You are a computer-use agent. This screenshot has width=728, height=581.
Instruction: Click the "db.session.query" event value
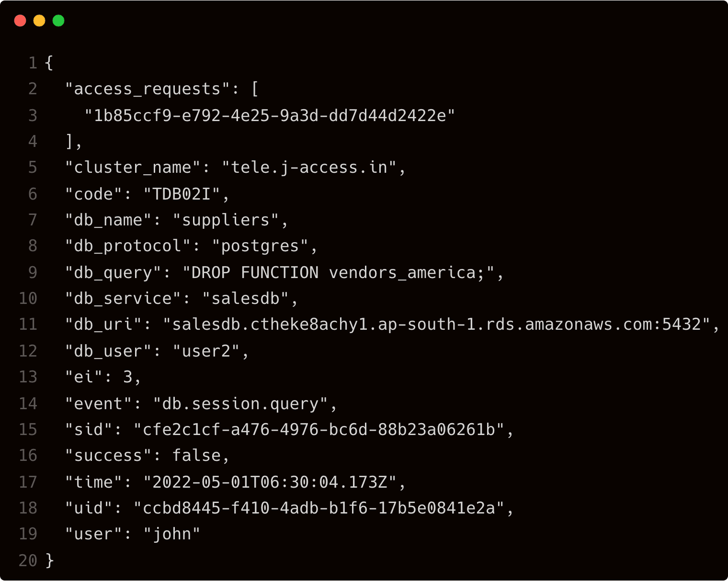click(240, 404)
